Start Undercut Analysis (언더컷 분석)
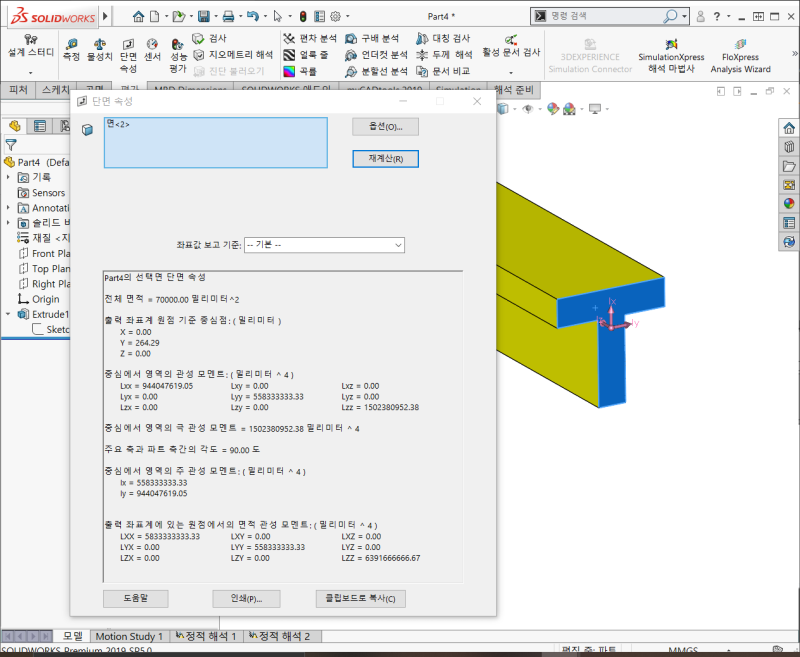Screen dimensions: 800x657 (376, 55)
